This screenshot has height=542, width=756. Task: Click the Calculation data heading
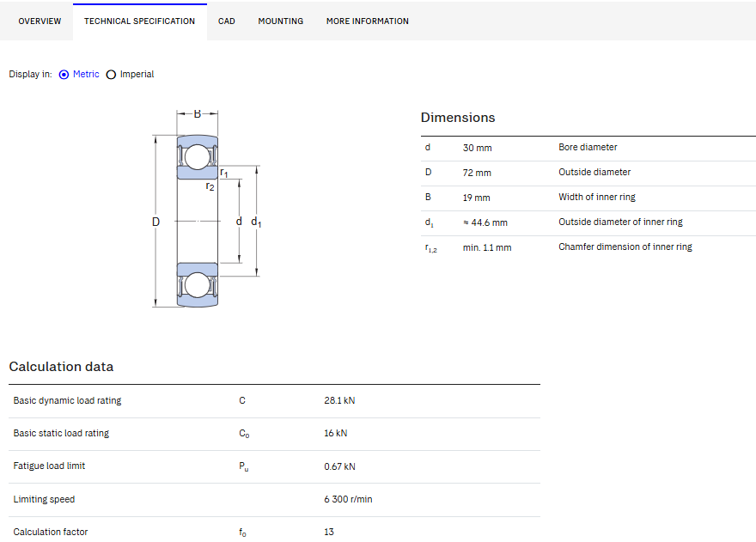[x=61, y=367]
